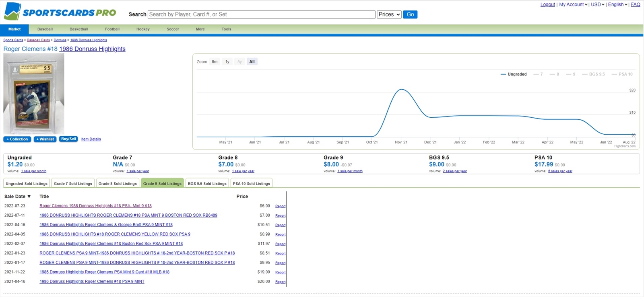Switch to Ungraded Sold Listings tab

[x=27, y=183]
